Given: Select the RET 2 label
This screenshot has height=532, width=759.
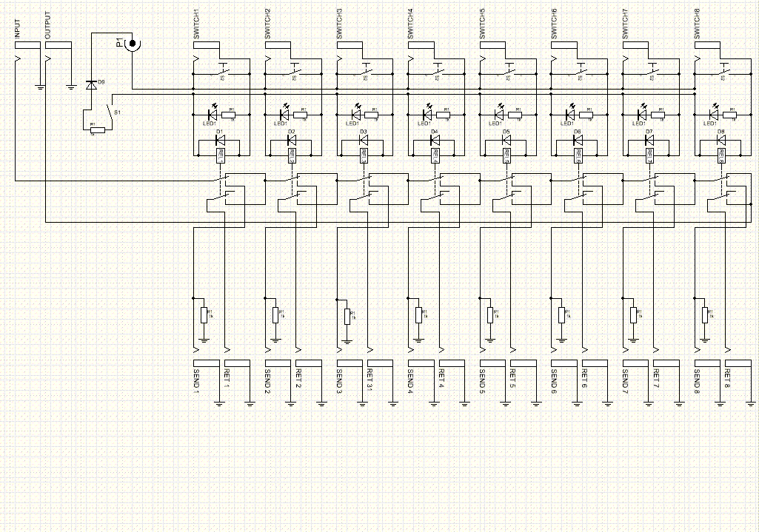Looking at the screenshot, I should (298, 379).
